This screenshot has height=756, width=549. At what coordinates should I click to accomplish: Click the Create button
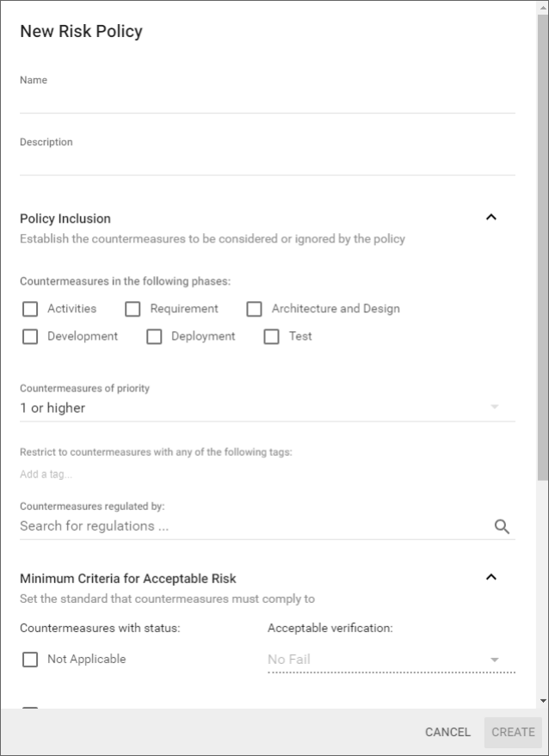click(513, 732)
